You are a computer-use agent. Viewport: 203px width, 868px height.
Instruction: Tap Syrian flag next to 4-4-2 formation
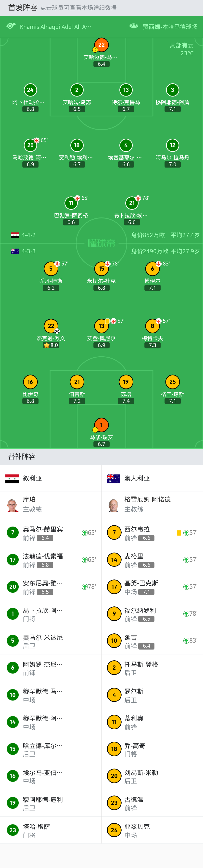click(15, 235)
